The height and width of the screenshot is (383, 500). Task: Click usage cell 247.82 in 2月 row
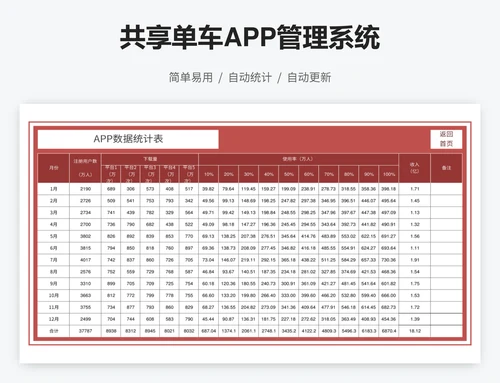289,201
